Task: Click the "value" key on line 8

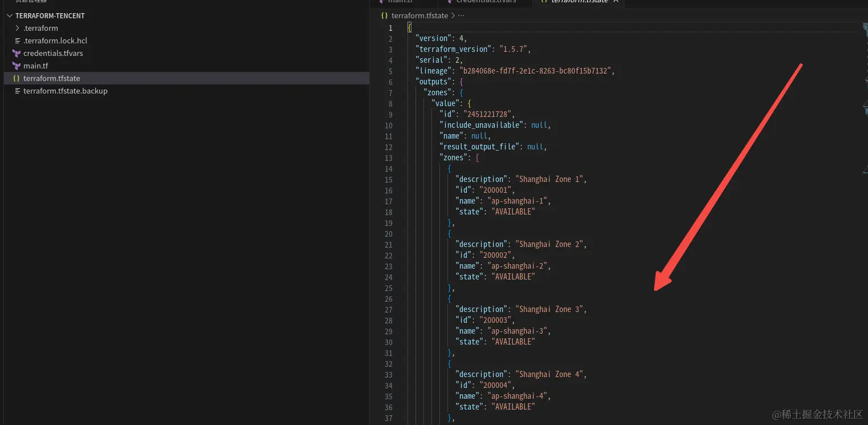Action: pyautogui.click(x=446, y=103)
